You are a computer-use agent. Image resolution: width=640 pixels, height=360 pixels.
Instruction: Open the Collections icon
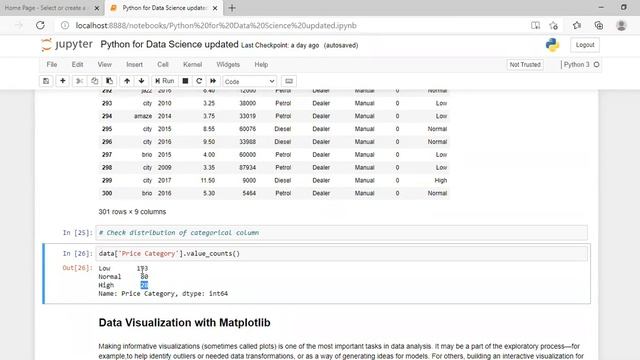(599, 25)
